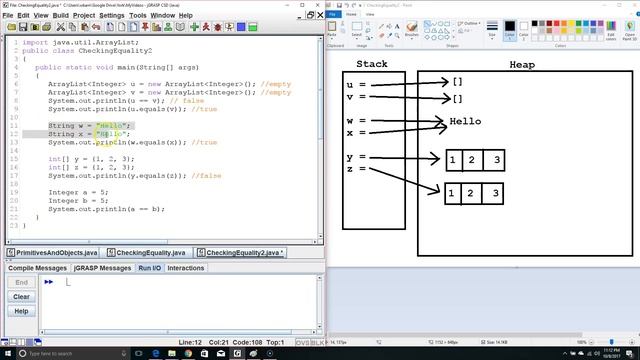Select the Fill with color bucket in Paint
Screen dimensions: 640x360
[x=389, y=26]
